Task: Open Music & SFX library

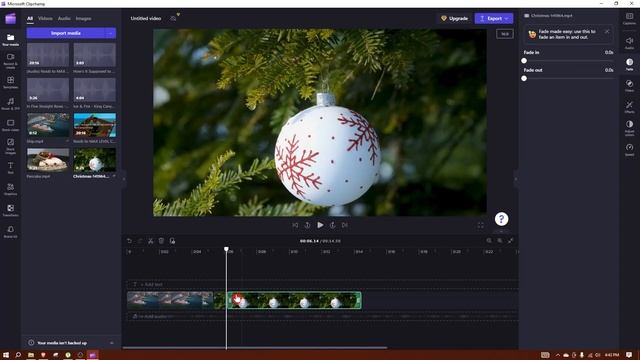Action: click(x=11, y=104)
